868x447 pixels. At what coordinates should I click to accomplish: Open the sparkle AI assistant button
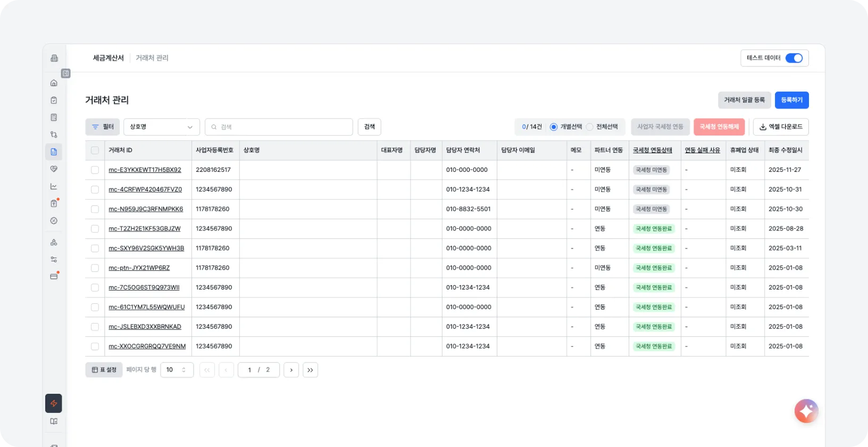[806, 411]
